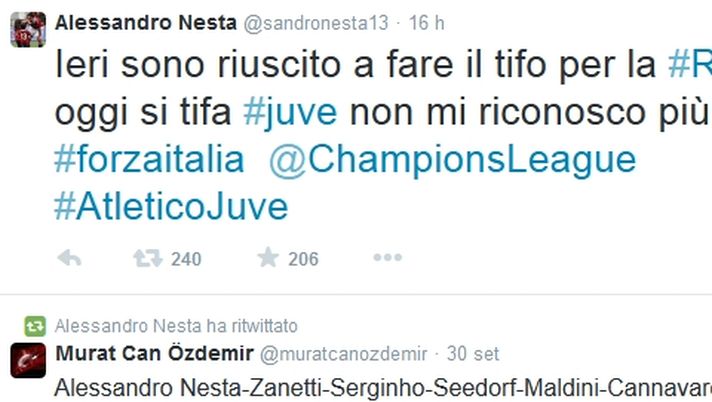
Task: Favorite the tweet with the star icon
Action: coord(267,258)
